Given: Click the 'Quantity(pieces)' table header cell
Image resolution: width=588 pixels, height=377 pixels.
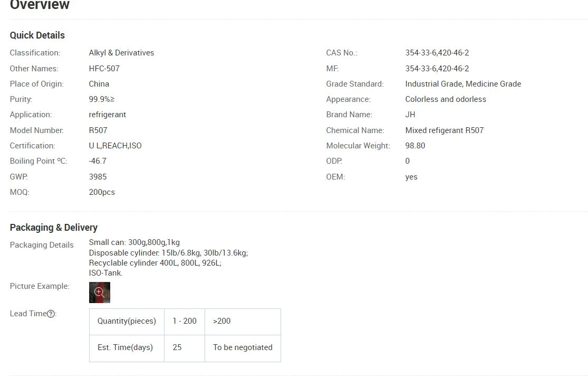Looking at the screenshot, I should [127, 322].
